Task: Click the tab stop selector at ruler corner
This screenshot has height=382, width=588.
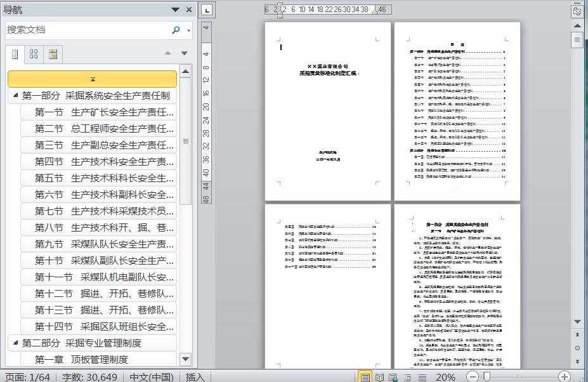Action: coord(207,10)
